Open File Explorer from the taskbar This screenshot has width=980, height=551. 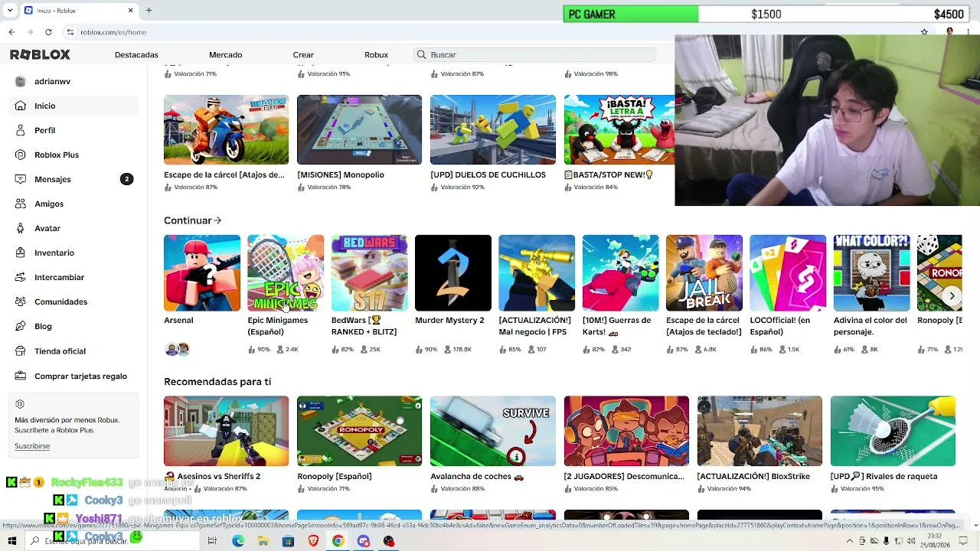(x=263, y=541)
